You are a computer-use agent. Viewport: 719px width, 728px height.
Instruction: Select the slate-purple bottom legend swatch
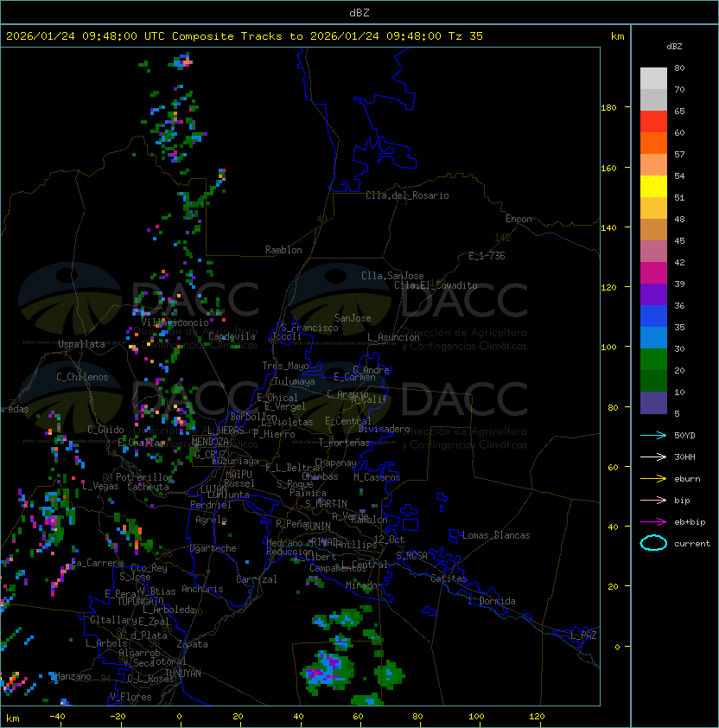pyautogui.click(x=653, y=403)
